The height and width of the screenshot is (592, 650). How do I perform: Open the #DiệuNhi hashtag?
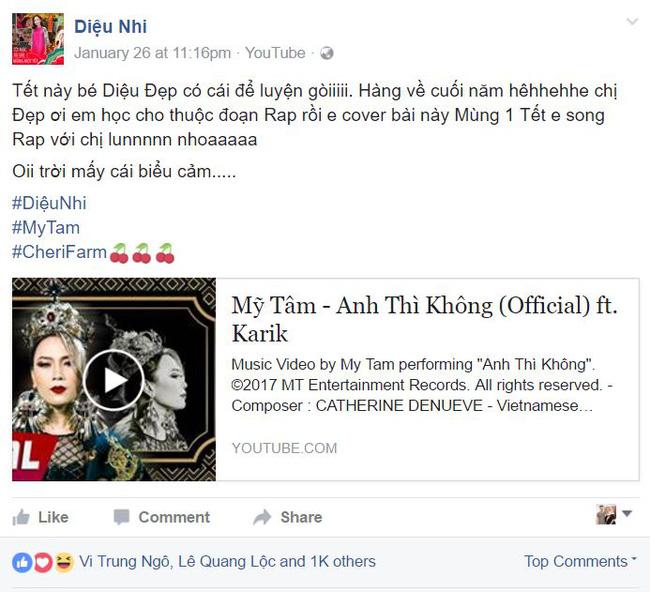49,203
